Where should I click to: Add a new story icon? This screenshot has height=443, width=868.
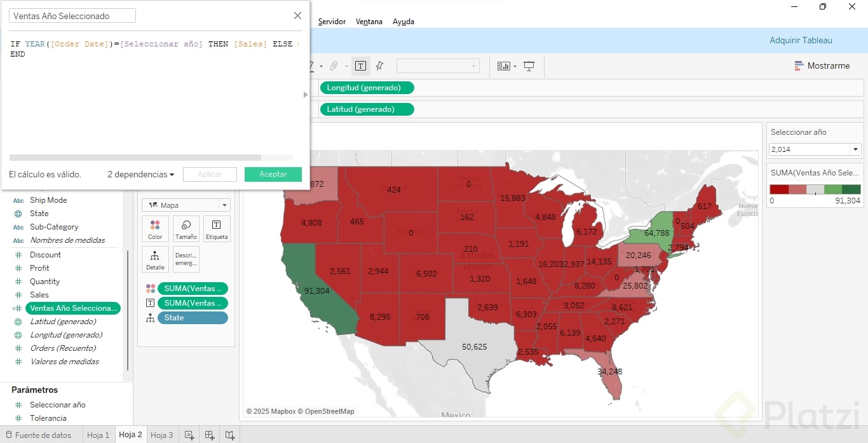230,435
